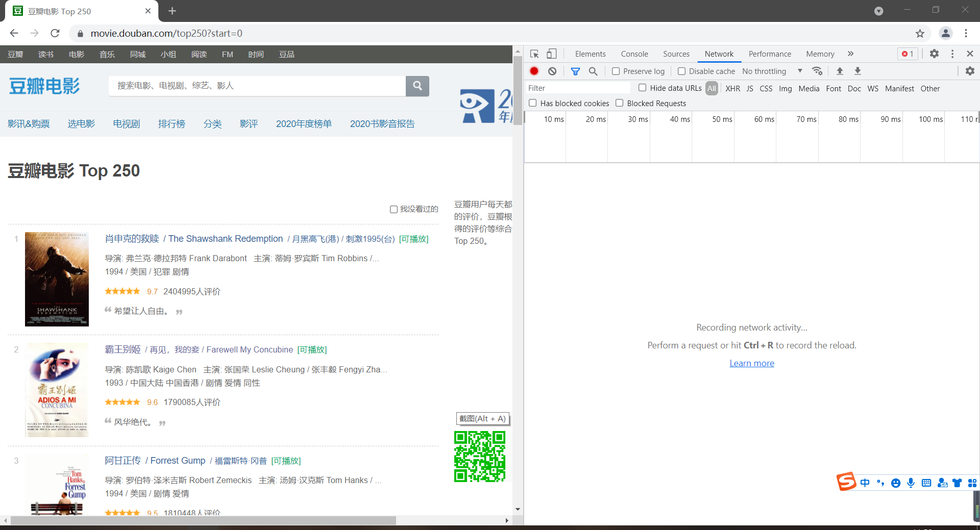980x530 pixels.
Task: Select the All filter type toggle
Action: (712, 88)
